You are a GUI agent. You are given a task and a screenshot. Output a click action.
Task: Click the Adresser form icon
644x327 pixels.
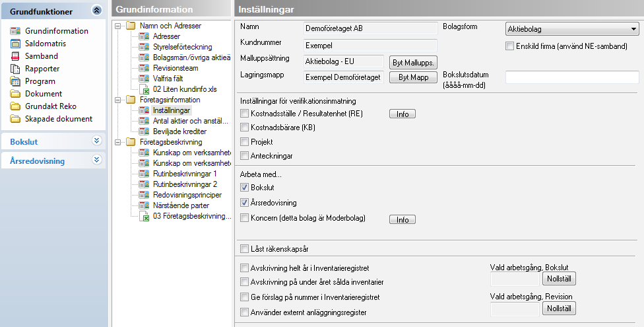(144, 36)
